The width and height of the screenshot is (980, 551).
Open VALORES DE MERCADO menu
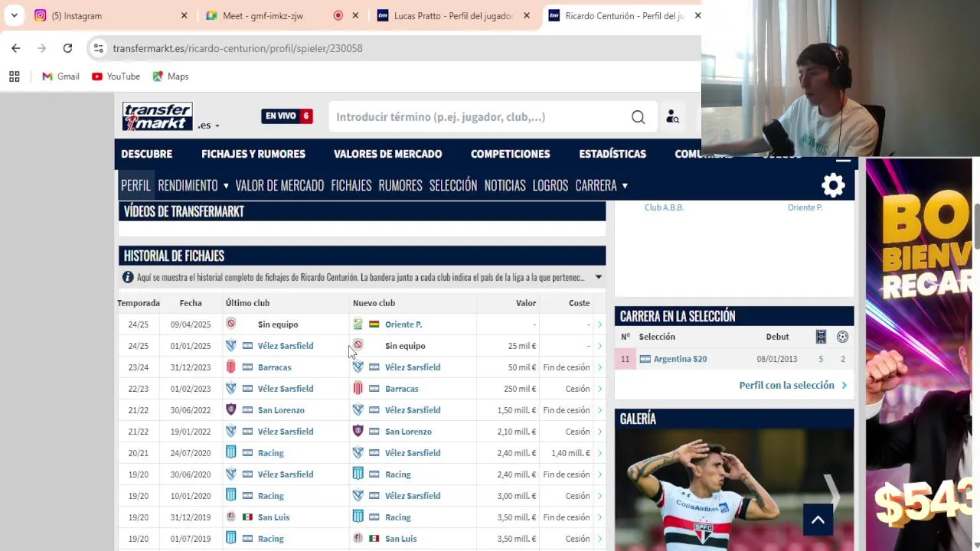[x=387, y=154]
